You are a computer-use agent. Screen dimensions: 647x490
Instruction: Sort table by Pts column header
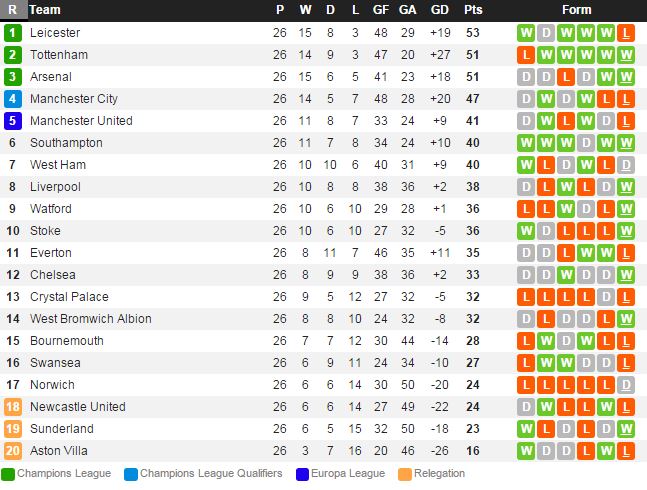(x=472, y=10)
